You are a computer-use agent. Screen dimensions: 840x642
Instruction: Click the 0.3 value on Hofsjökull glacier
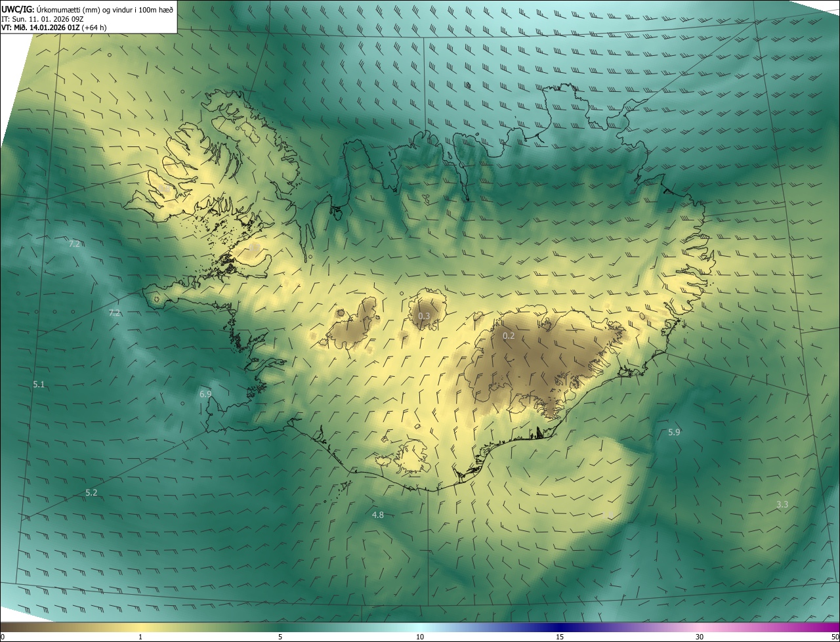coord(424,316)
